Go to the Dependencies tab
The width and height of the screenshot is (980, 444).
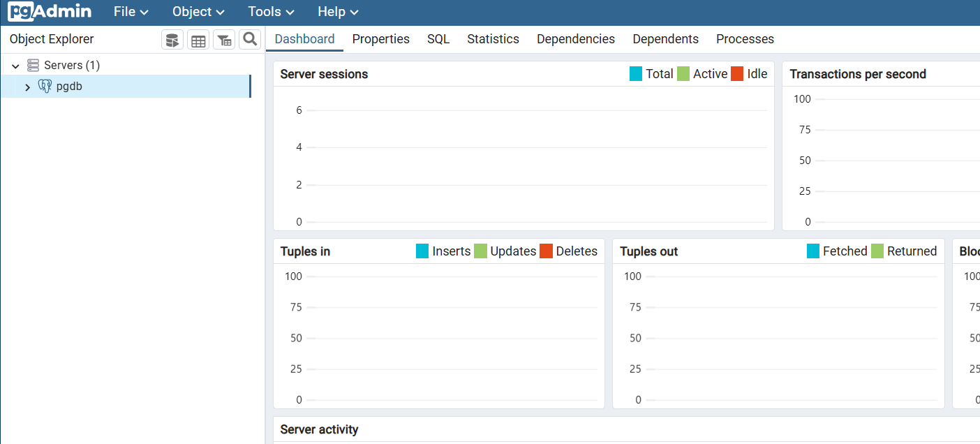[575, 39]
